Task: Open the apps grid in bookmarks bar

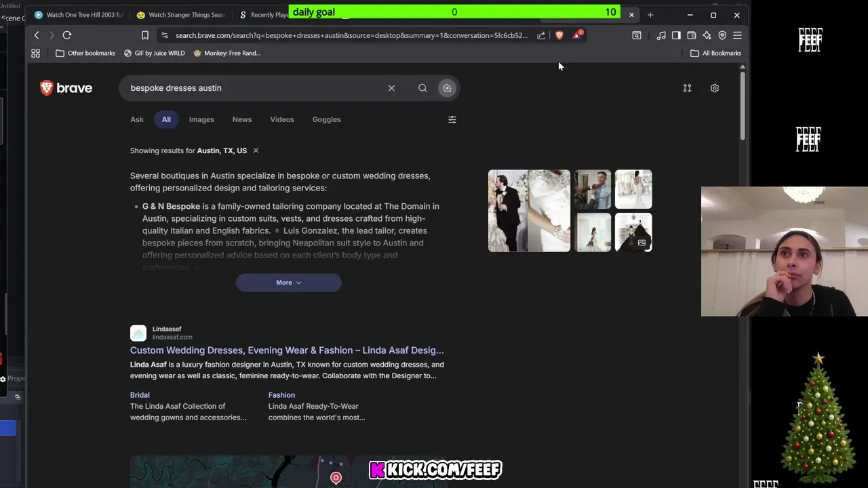Action: (x=36, y=53)
